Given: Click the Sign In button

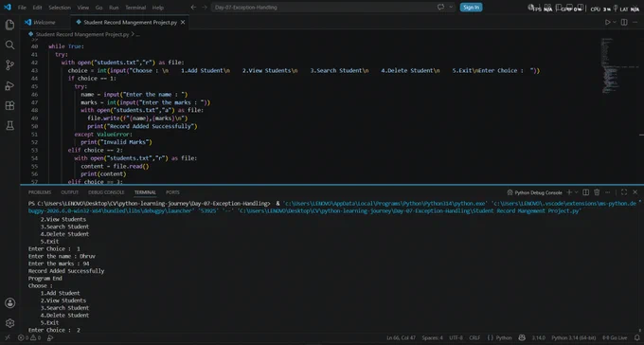Looking at the screenshot, I should point(471,7).
